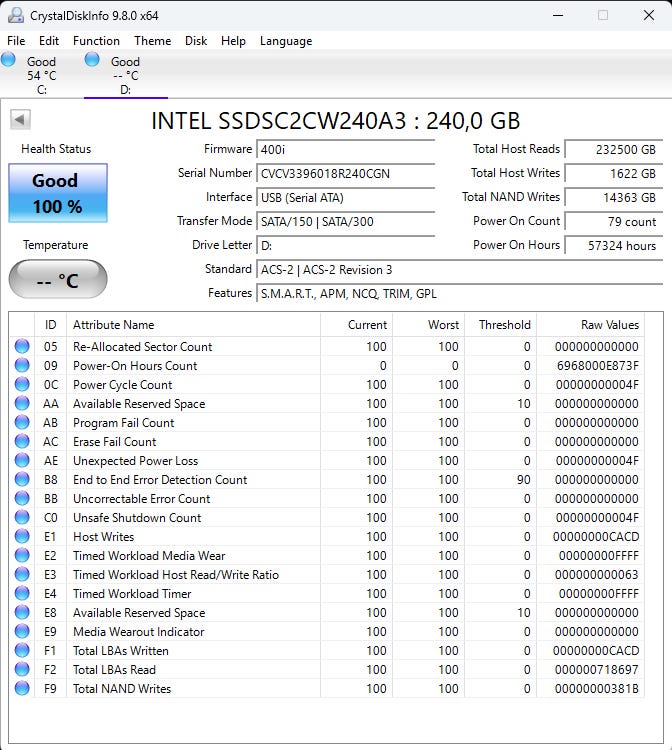The image size is (672, 750).
Task: Click Total Host Reads value 232500 GB
Action: [614, 149]
